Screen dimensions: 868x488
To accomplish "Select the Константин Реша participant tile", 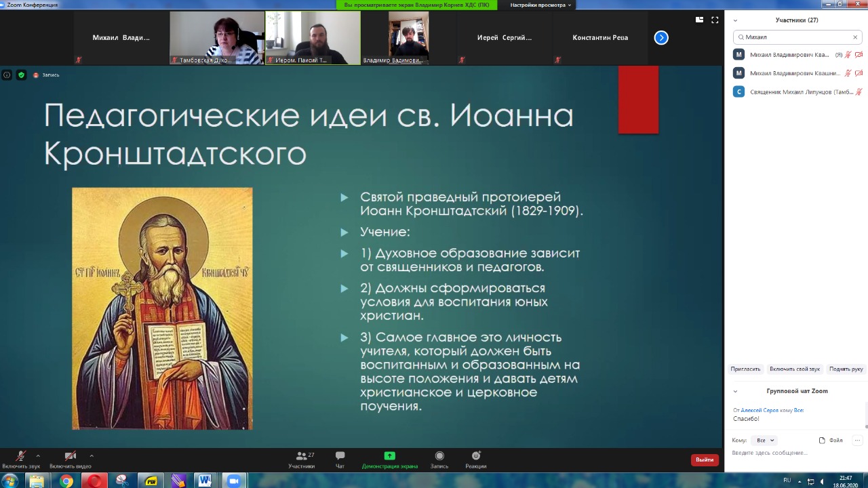I will (600, 38).
